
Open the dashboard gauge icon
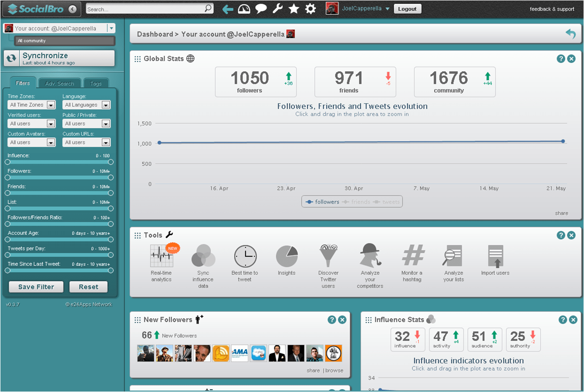[x=244, y=9]
